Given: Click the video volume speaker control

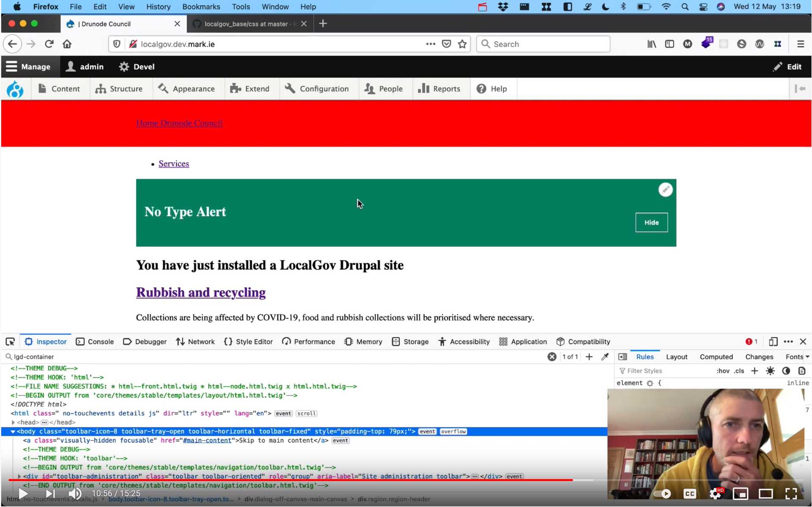Looking at the screenshot, I should (x=75, y=493).
